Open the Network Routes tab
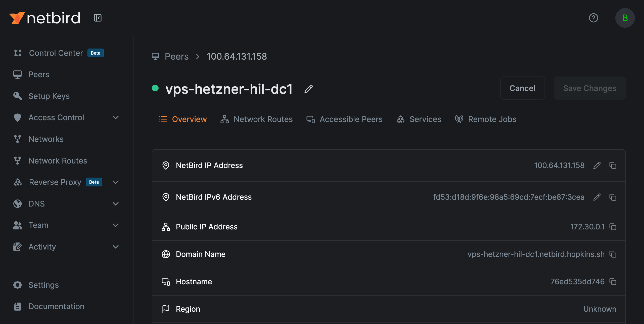The height and width of the screenshot is (324, 644). pos(256,119)
